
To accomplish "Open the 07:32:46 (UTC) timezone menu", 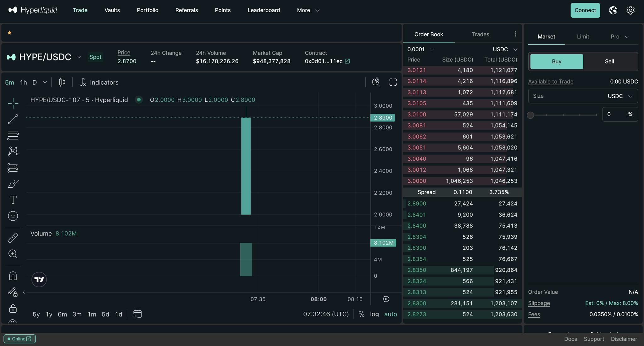I will pyautogui.click(x=326, y=314).
